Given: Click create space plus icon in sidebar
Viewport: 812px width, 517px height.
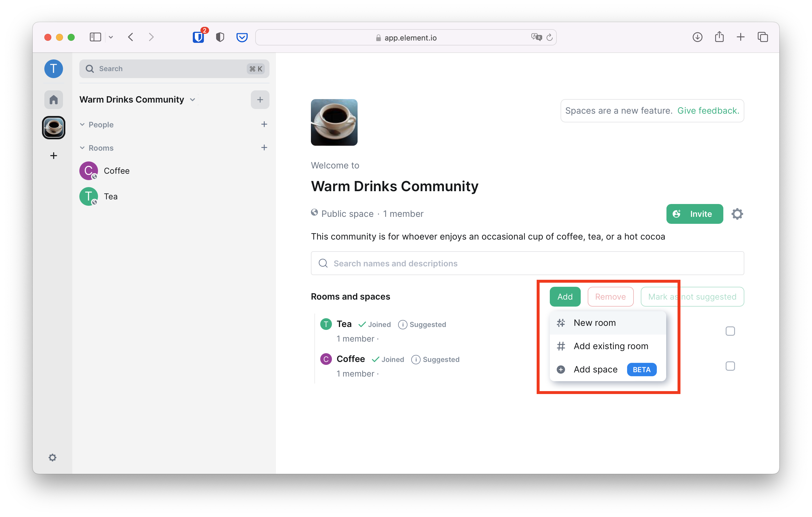Looking at the screenshot, I should click(54, 156).
